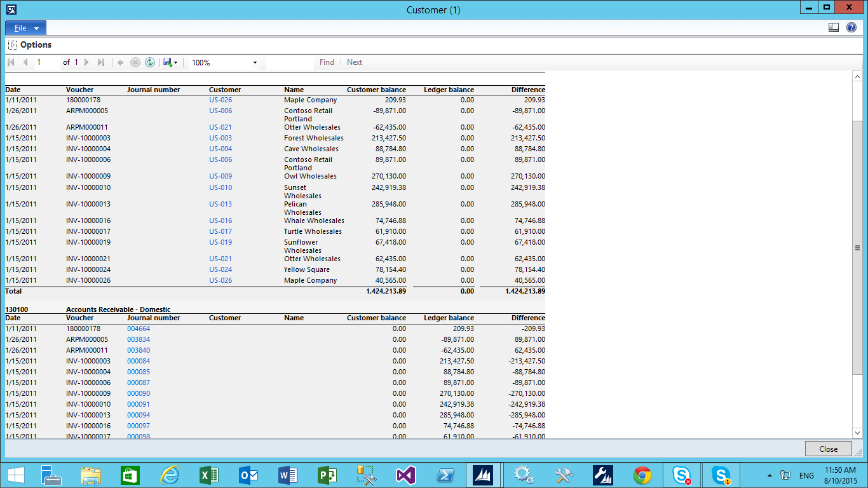This screenshot has height=488, width=868.
Task: Open journal number 003840
Action: (x=139, y=350)
